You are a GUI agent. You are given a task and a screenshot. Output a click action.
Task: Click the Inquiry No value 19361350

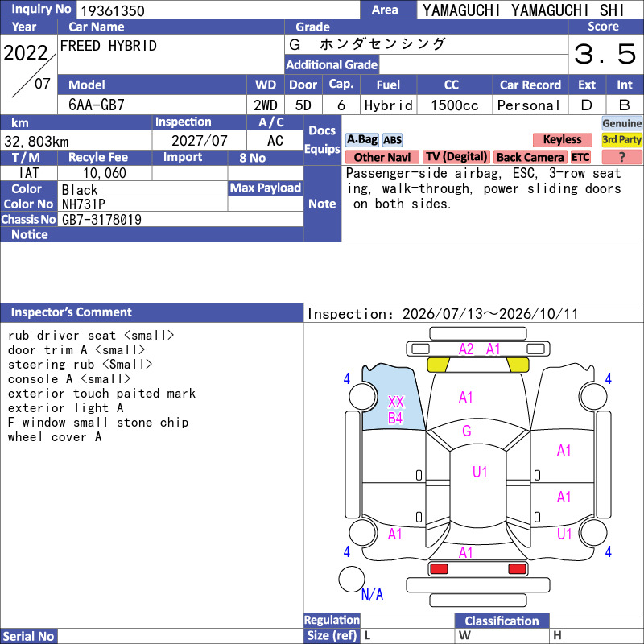113,11
